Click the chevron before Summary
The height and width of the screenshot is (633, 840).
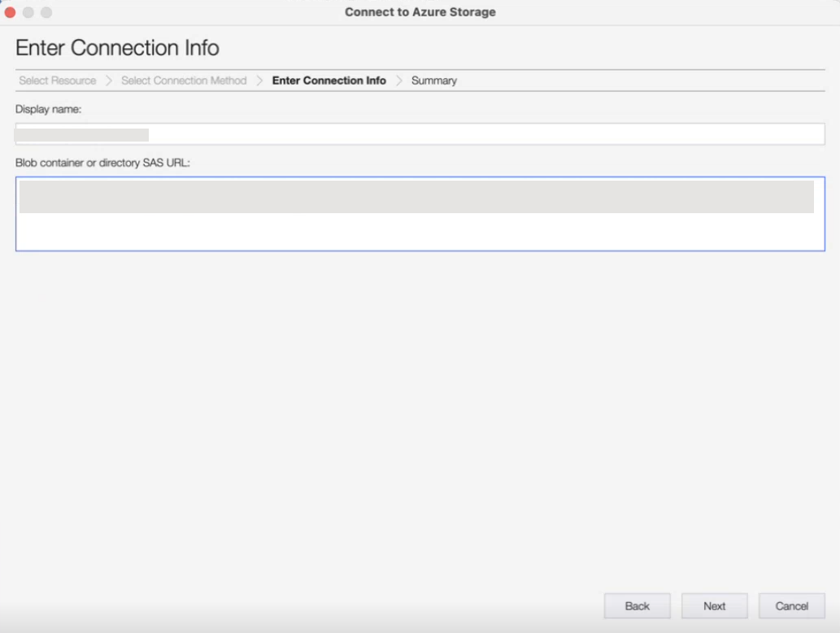399,81
